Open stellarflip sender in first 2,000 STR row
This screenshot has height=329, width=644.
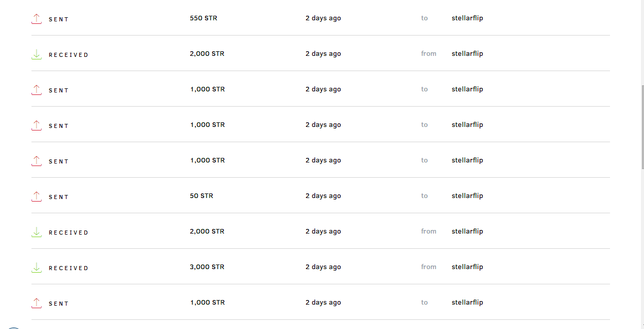[x=467, y=54]
